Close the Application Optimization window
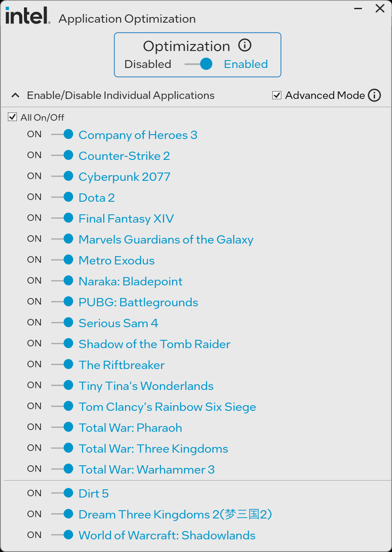Viewport: 392px width, 552px height. (380, 9)
